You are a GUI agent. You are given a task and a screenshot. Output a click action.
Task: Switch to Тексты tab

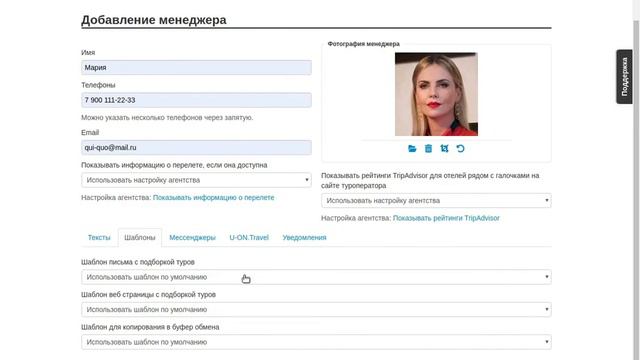pyautogui.click(x=99, y=238)
